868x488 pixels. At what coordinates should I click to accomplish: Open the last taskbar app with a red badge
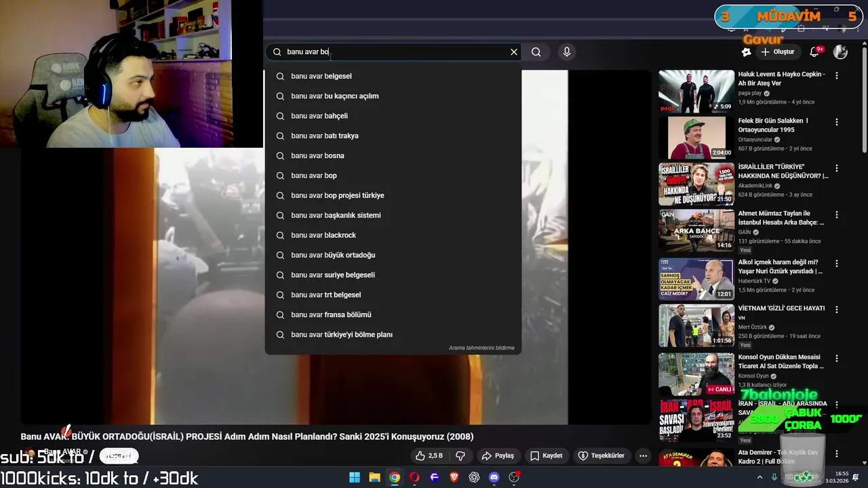point(514,477)
